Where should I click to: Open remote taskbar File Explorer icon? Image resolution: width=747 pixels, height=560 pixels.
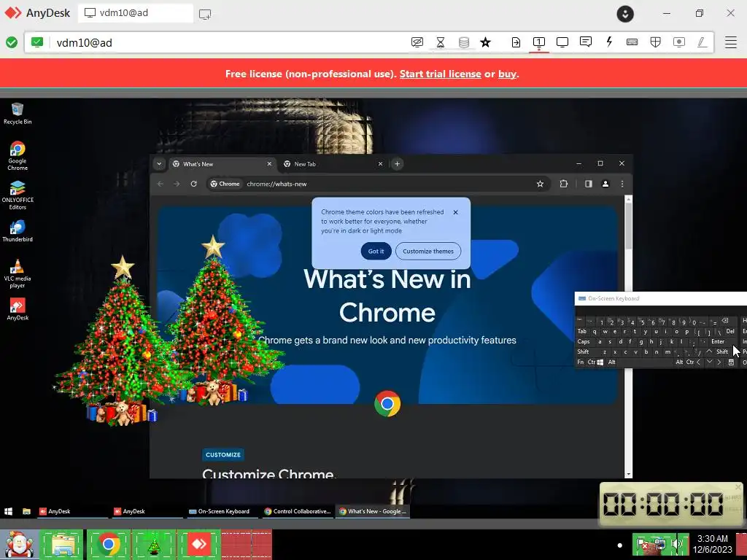pyautogui.click(x=27, y=511)
